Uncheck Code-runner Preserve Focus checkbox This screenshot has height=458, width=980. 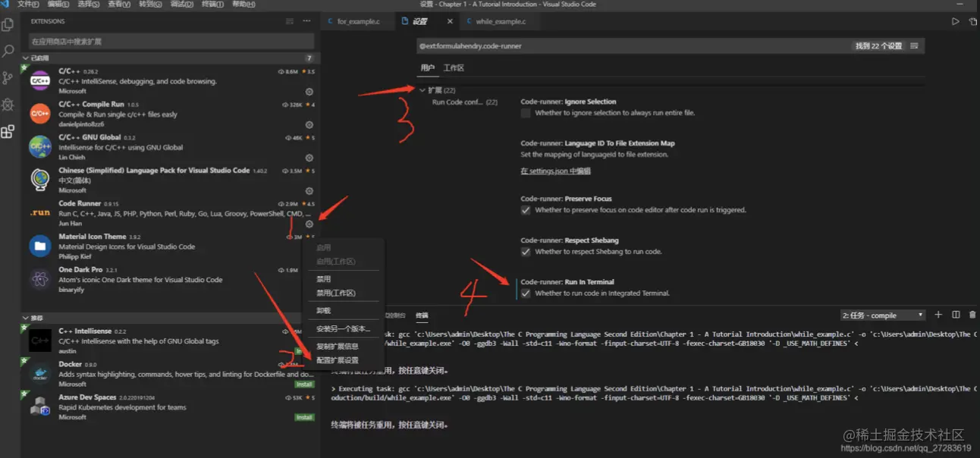[x=526, y=210]
